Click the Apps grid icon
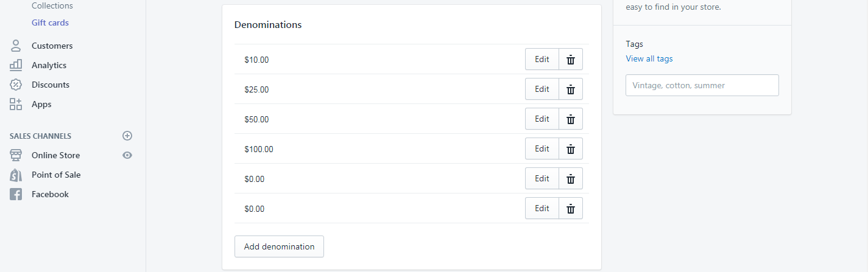This screenshot has width=868, height=272. click(x=16, y=104)
